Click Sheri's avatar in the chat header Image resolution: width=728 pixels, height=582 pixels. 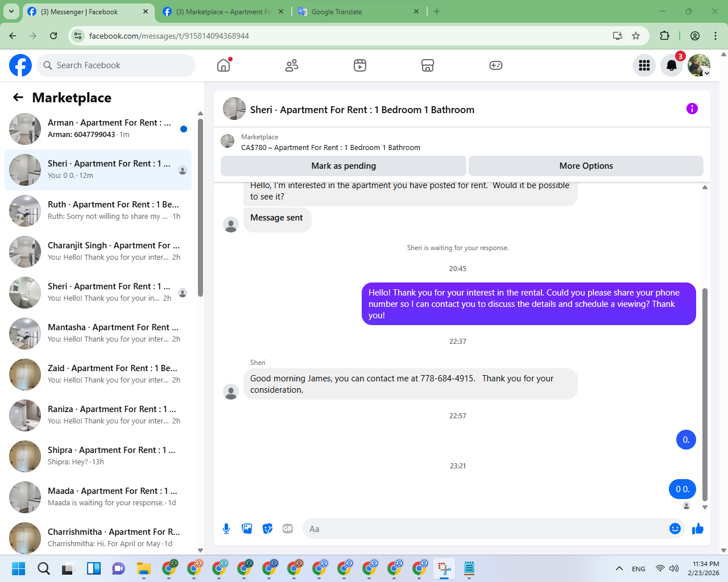(234, 109)
